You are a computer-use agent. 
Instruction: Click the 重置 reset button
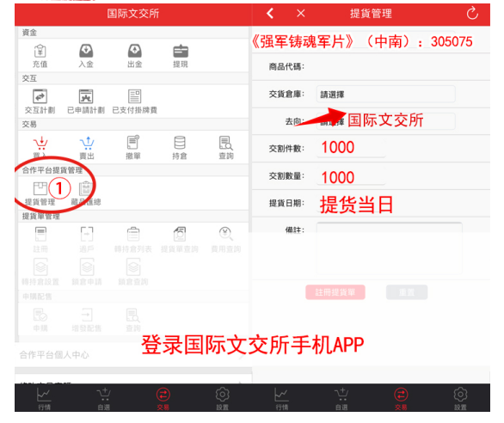[x=407, y=292]
